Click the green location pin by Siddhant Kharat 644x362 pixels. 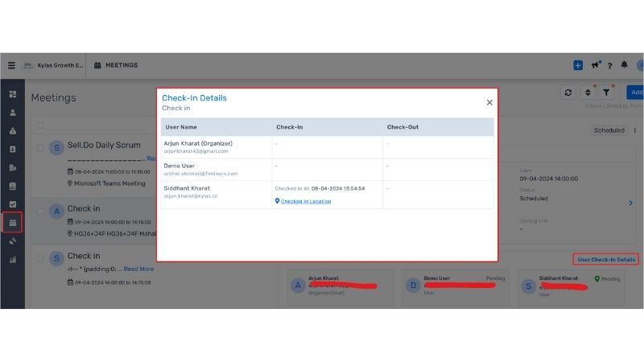tap(597, 278)
